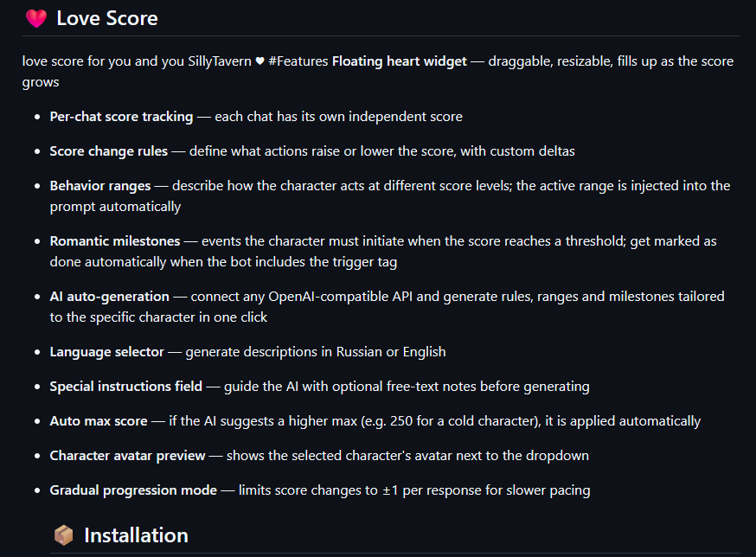Click the #Features text in intro

(x=298, y=62)
